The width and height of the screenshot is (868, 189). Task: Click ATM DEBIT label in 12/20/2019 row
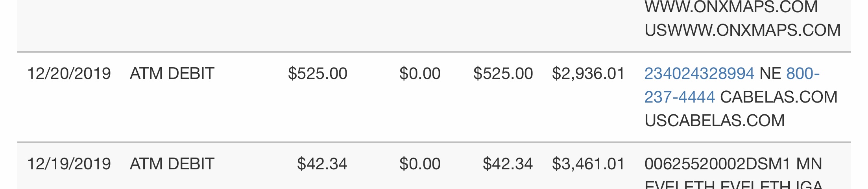tap(172, 73)
